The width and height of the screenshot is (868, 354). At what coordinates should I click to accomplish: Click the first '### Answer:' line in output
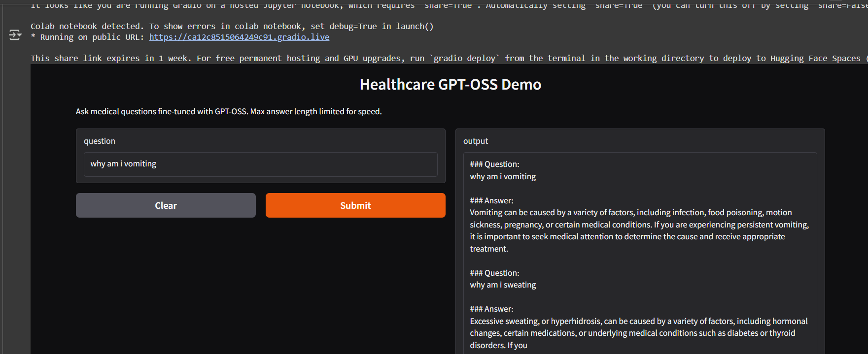pyautogui.click(x=491, y=200)
